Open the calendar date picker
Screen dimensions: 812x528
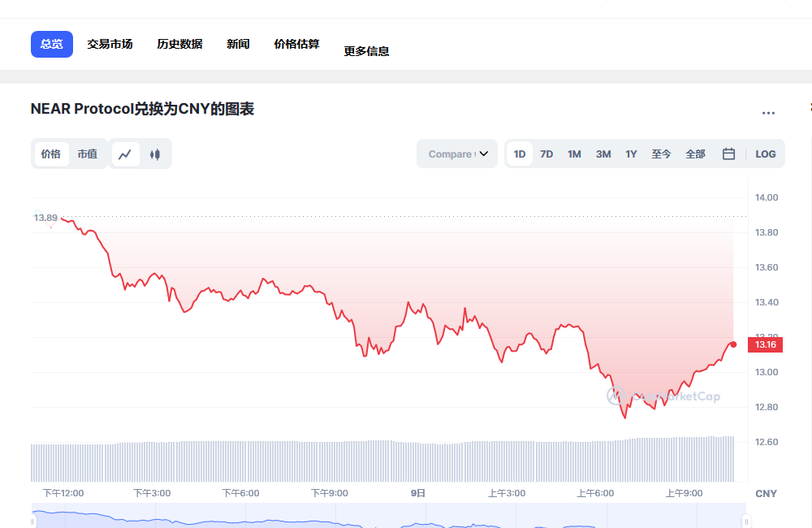pyautogui.click(x=728, y=154)
